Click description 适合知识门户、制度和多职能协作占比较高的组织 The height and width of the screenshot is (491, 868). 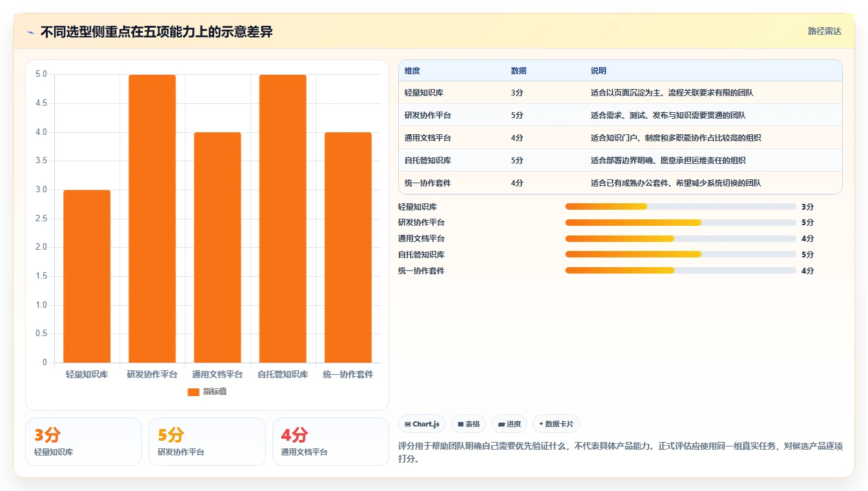pos(676,138)
